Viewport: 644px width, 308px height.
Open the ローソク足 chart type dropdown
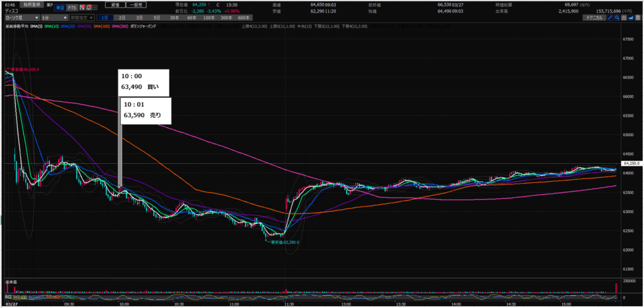coord(21,18)
